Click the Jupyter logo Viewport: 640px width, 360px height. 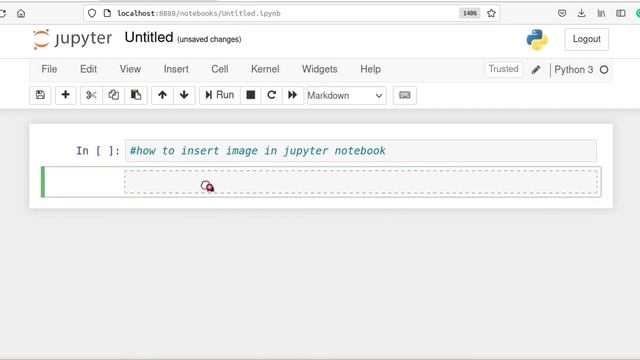coord(72,39)
